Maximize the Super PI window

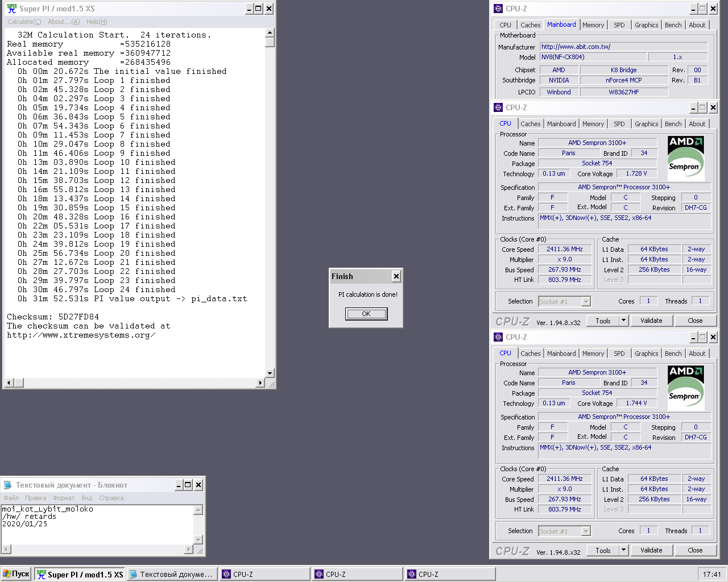tap(259, 9)
